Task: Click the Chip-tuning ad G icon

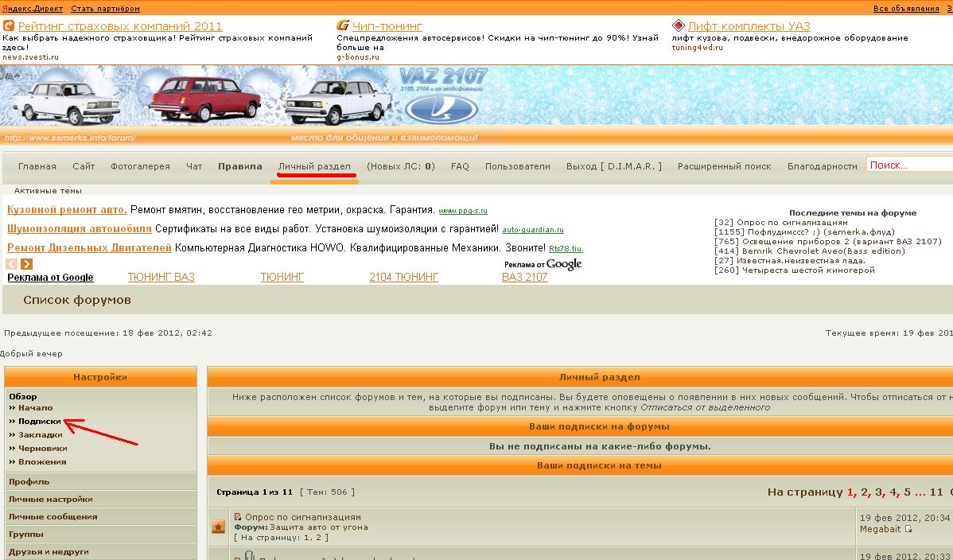Action: point(343,26)
